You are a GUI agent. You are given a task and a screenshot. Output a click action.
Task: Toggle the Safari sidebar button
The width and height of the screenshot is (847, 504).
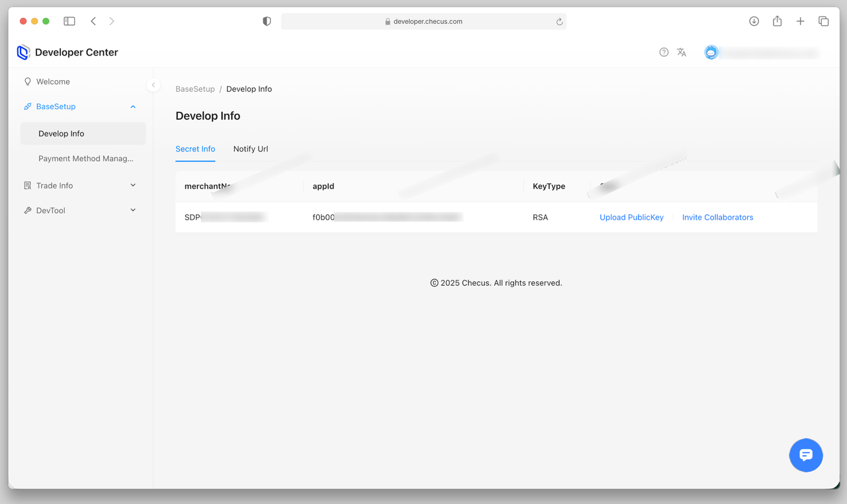(69, 21)
